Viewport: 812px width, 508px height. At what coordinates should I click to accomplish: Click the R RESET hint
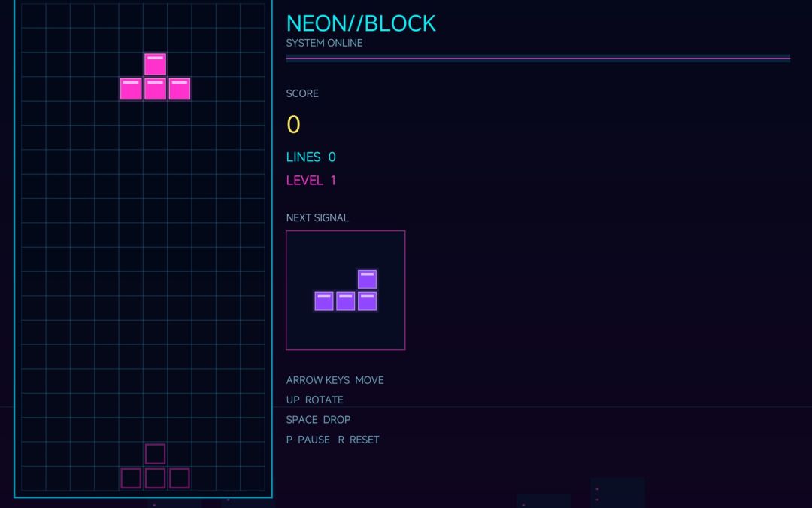(x=359, y=440)
